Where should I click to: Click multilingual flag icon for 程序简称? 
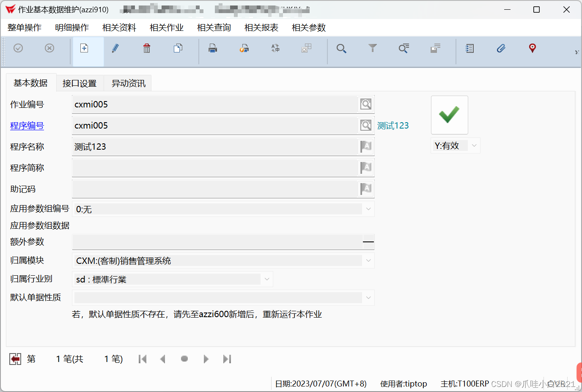point(366,167)
